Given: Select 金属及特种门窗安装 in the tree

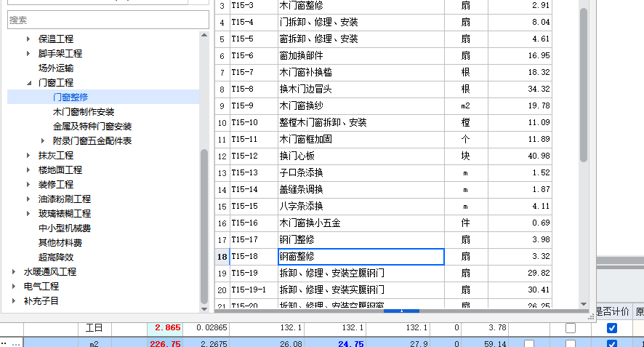Looking at the screenshot, I should [x=92, y=127].
